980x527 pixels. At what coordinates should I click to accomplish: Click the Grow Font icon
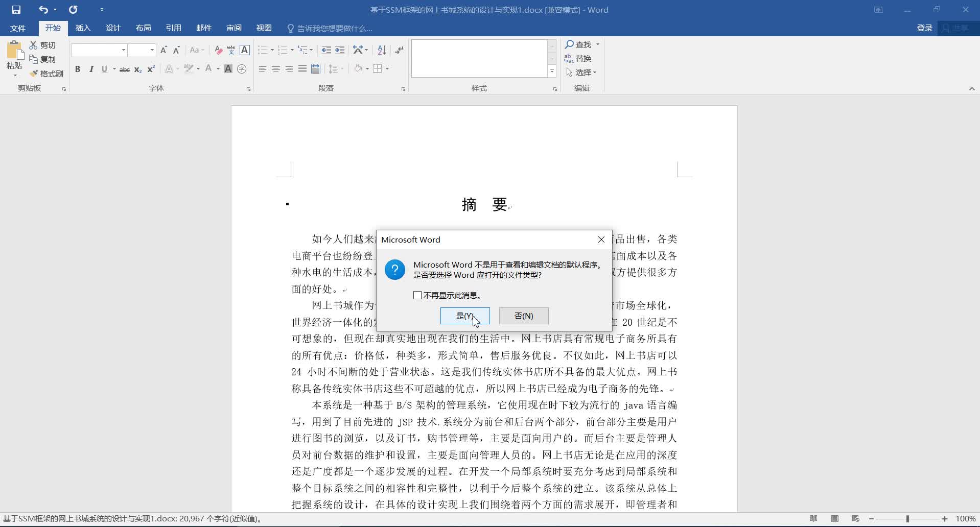pyautogui.click(x=164, y=50)
